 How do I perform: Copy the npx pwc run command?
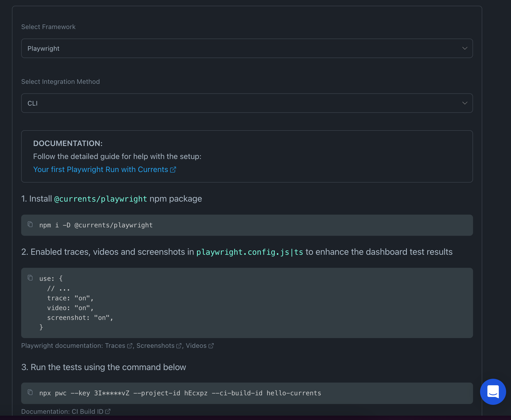point(30,392)
